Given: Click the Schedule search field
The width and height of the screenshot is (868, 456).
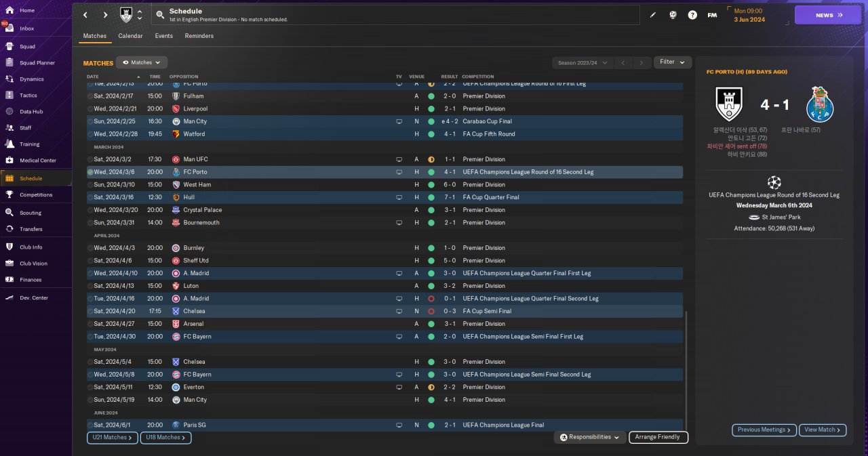Looking at the screenshot, I should (395, 15).
